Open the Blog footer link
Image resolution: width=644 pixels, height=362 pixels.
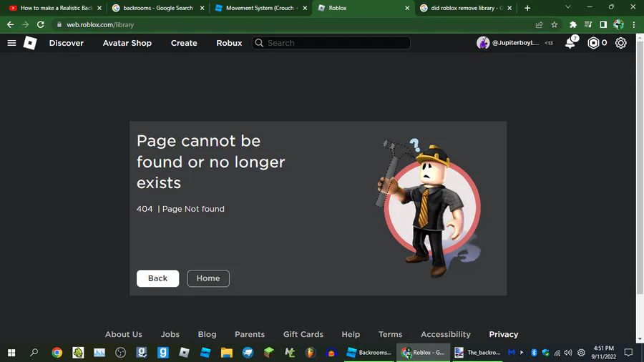207,334
